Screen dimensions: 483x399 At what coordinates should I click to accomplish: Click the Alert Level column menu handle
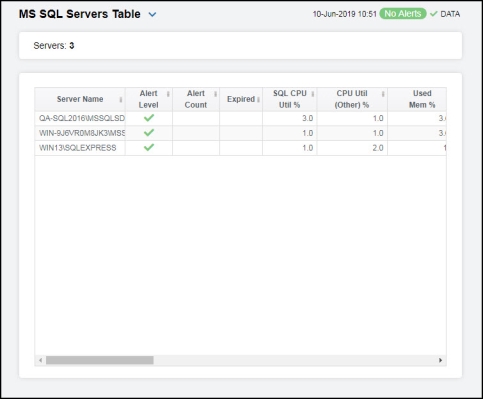(168, 94)
